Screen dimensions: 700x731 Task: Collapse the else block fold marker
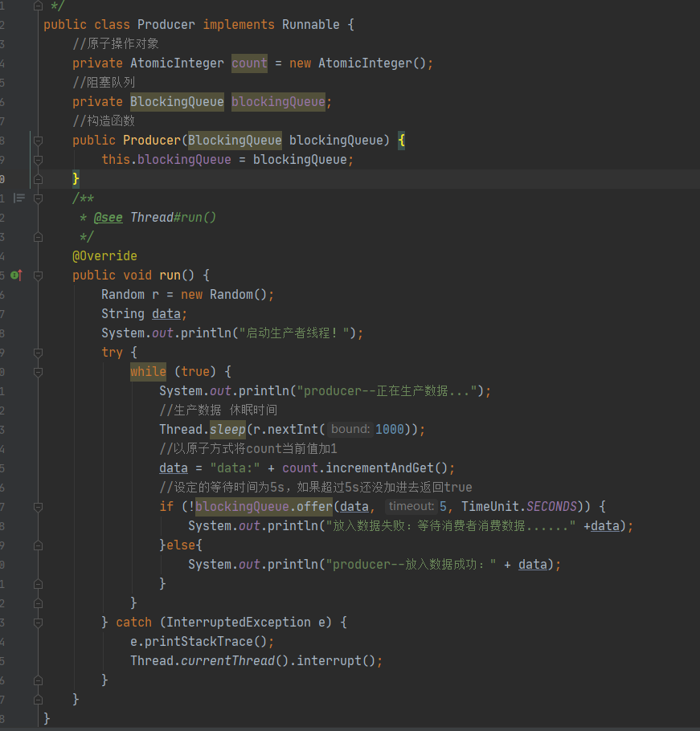(x=39, y=545)
